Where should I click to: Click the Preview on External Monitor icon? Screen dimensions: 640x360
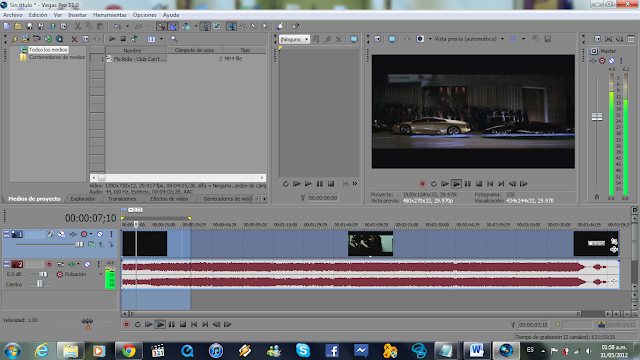(x=392, y=39)
